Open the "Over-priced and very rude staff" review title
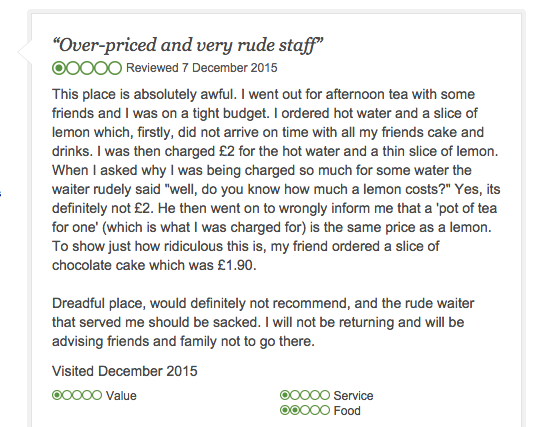The width and height of the screenshot is (536, 427). click(x=187, y=45)
